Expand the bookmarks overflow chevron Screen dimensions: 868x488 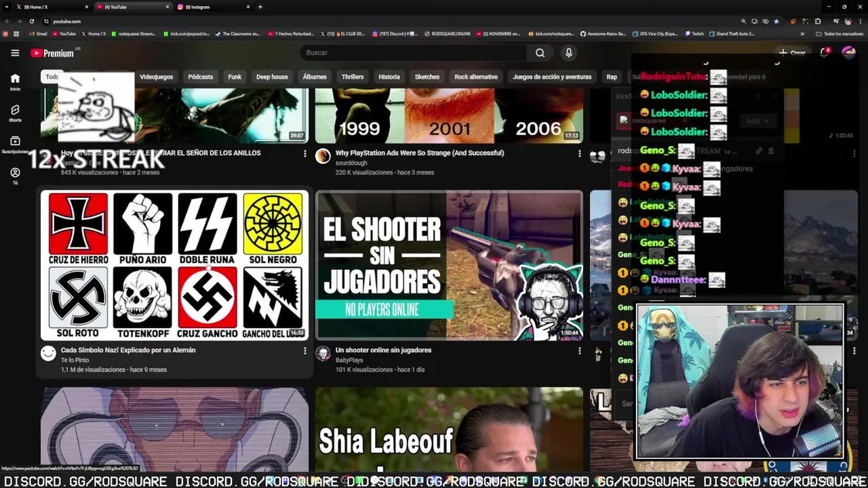(x=803, y=34)
